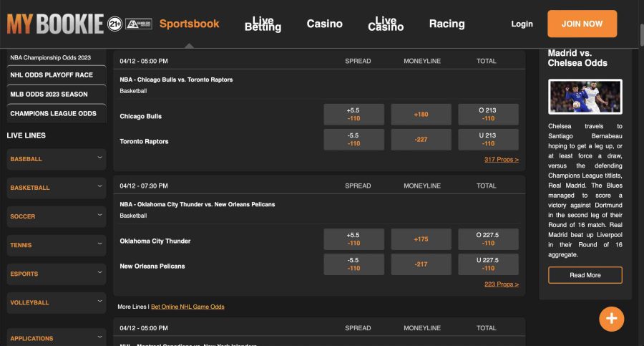Expand the Baseball live lines section
The width and height of the screenshot is (644, 346).
(x=57, y=159)
